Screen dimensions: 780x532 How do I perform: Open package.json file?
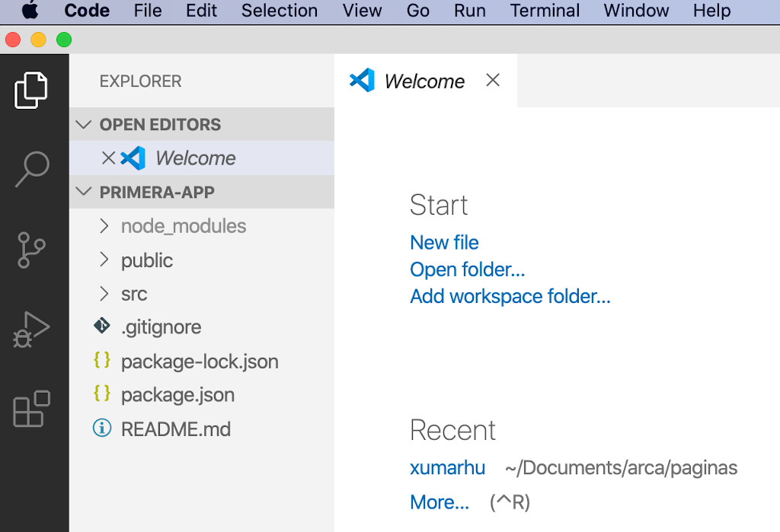point(177,395)
